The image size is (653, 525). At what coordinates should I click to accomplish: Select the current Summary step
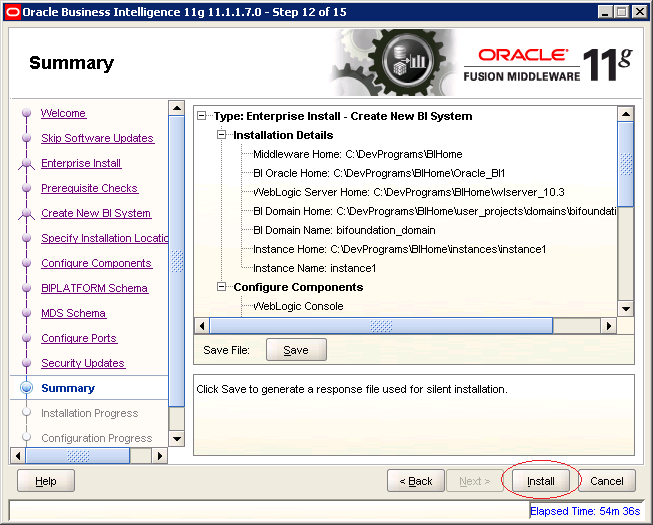68,388
